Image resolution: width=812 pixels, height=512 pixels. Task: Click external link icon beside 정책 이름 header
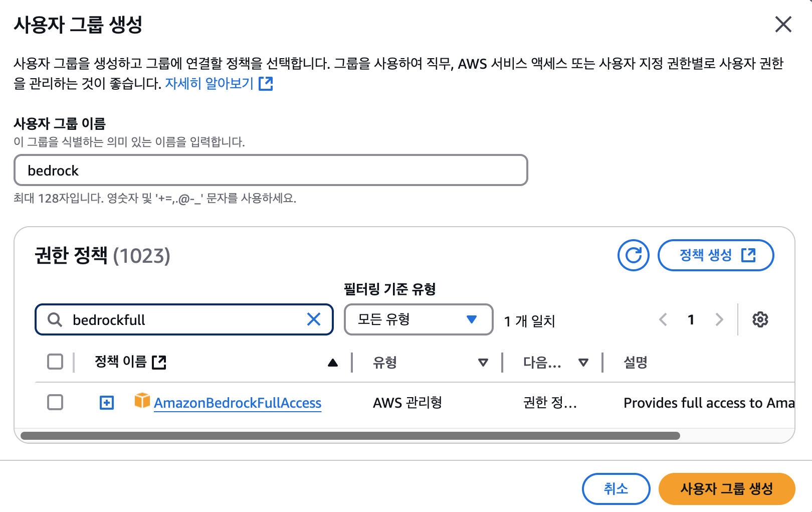pyautogui.click(x=159, y=362)
